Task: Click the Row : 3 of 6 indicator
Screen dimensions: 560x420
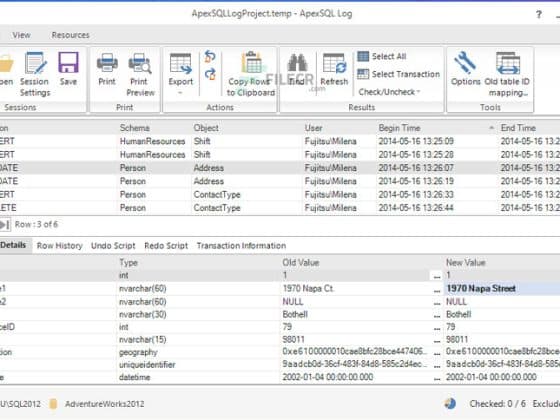Action: coord(36,224)
